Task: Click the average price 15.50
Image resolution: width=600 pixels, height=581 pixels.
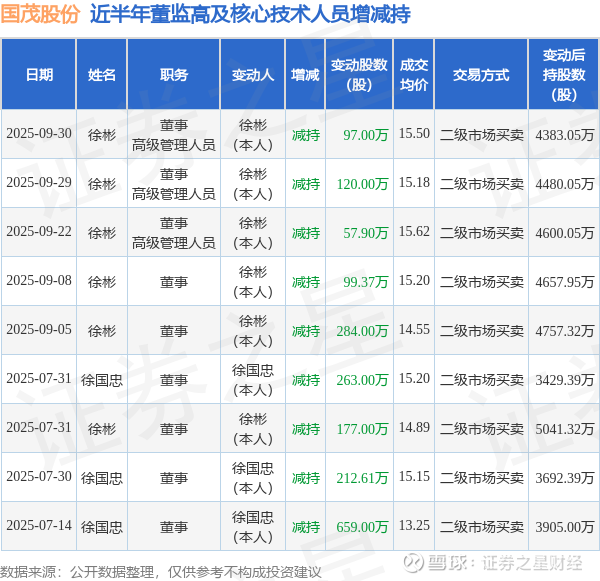Action: click(414, 134)
